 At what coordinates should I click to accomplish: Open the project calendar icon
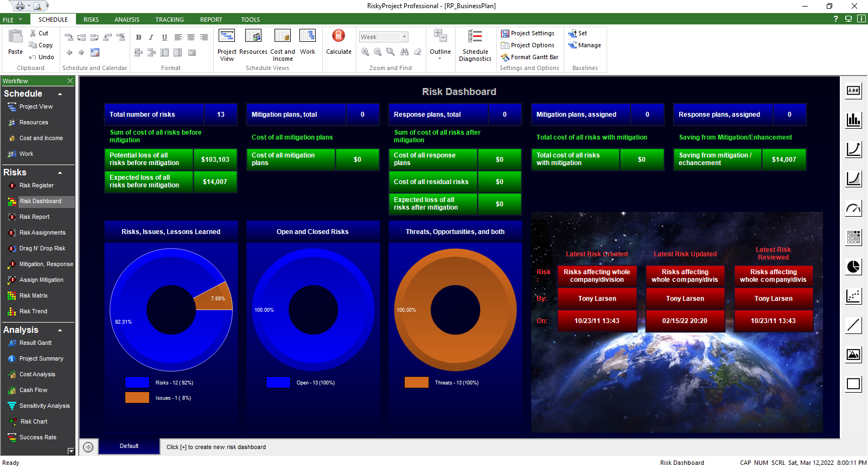click(x=95, y=53)
